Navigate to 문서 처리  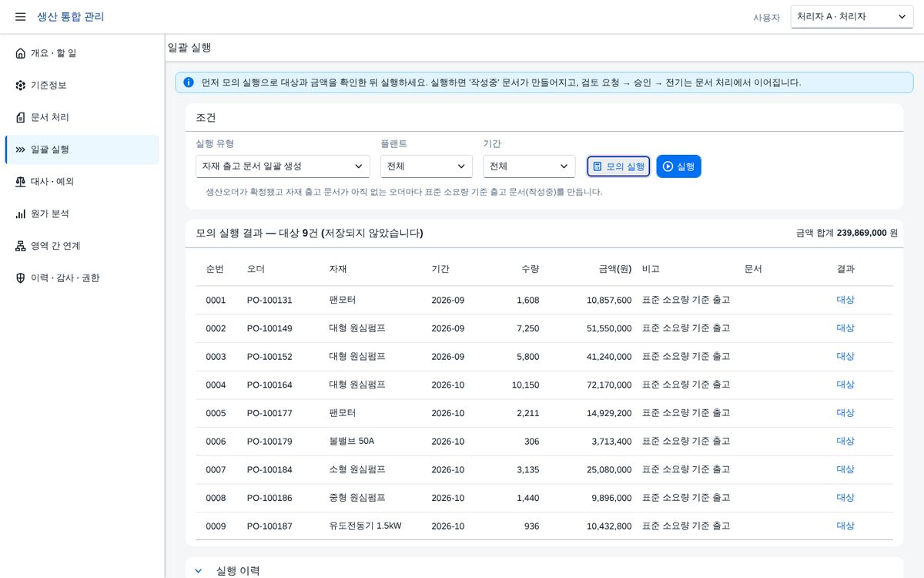tap(82, 117)
